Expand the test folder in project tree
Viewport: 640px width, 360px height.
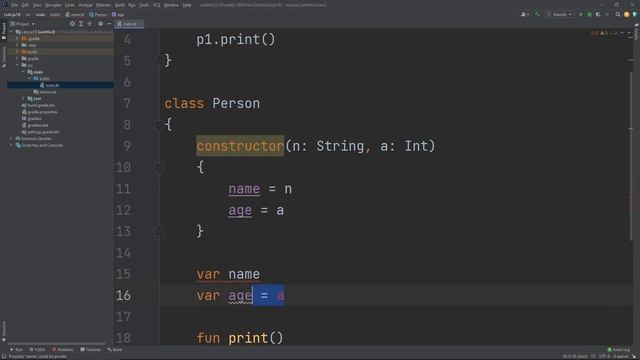[x=23, y=98]
